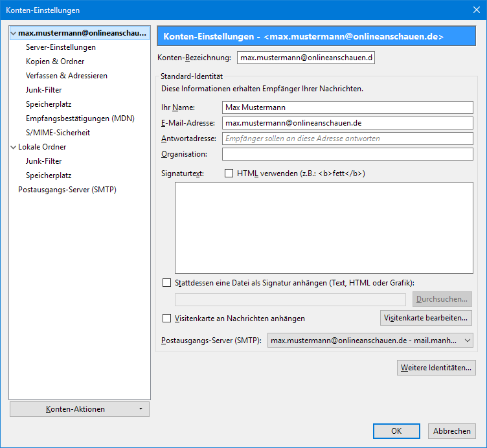Go to Verfassen & Adressieren
The height and width of the screenshot is (448, 487).
67,76
